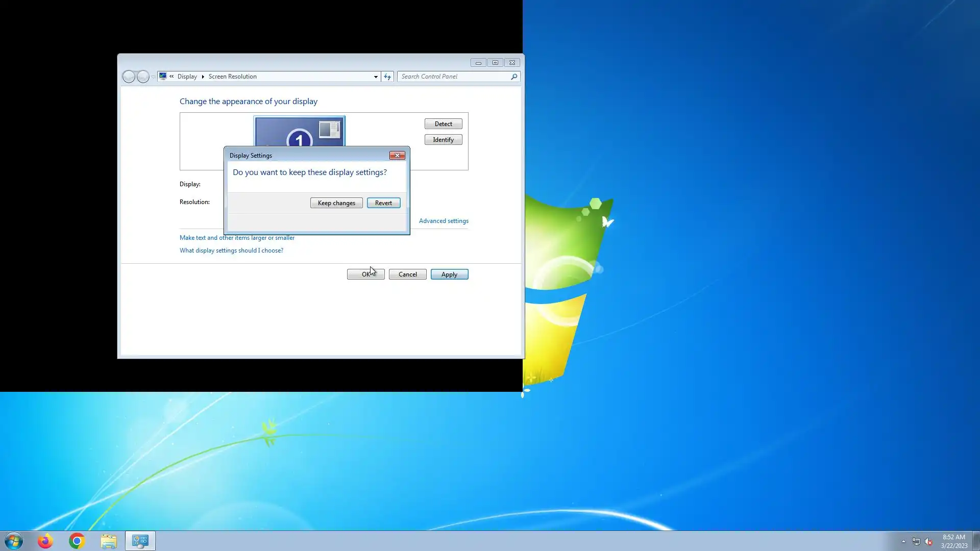Click Display in the breadcrumb path
980x551 pixels.
[187, 77]
